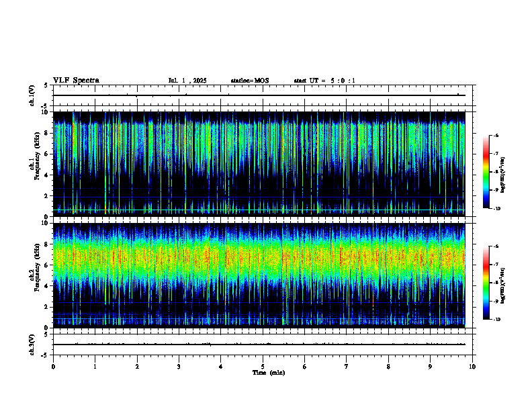This screenshot has width=532, height=411.
Task: Select the ch.1 "Frequency (kHz)" axis label
Action: [x=38, y=156]
